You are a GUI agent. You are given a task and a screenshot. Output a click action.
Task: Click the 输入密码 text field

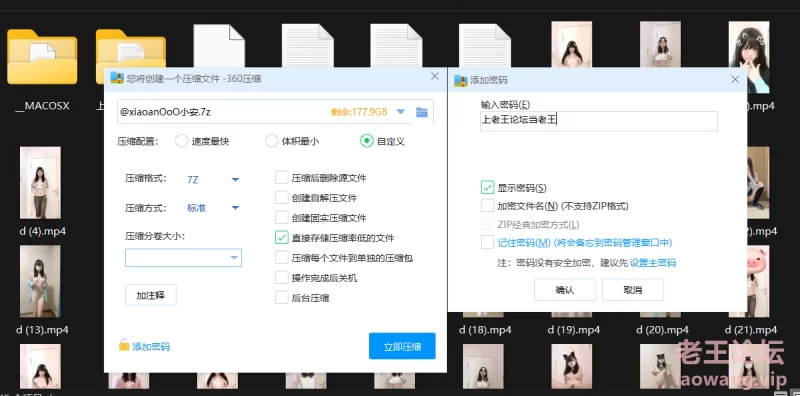tap(599, 121)
